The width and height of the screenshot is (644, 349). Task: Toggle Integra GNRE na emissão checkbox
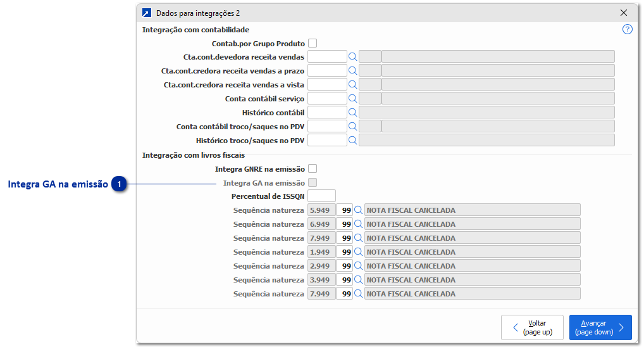click(313, 169)
